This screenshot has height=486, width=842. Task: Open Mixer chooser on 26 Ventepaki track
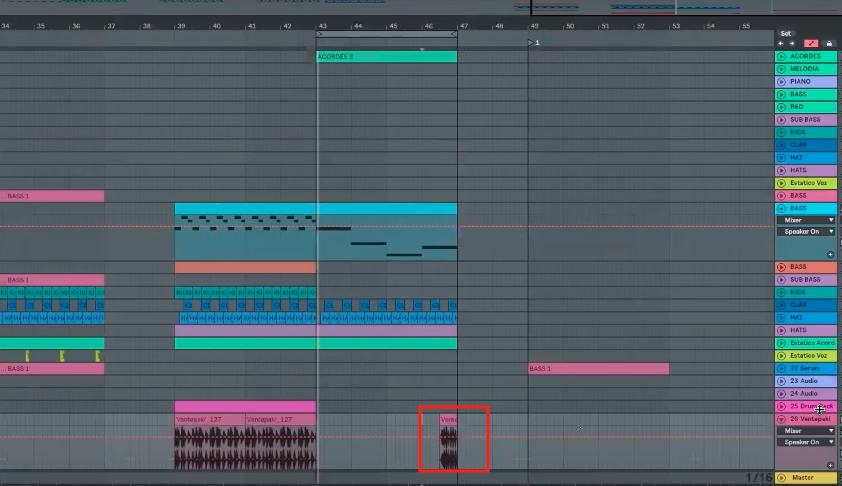click(x=806, y=431)
